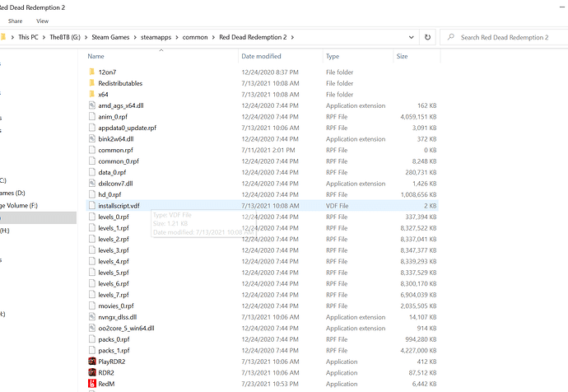Screen dimensions: 568x392
Task: Select the levels_4.rpf file name
Action: (114, 261)
